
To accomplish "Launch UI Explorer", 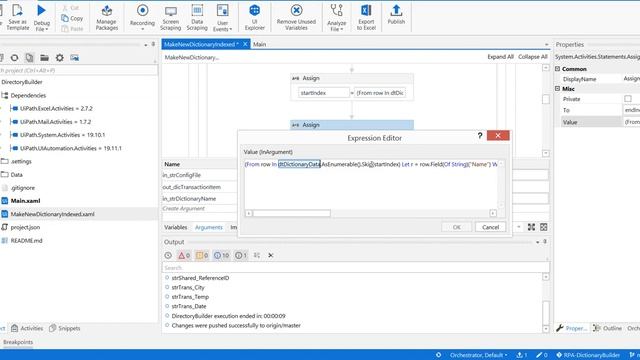I will tap(255, 18).
